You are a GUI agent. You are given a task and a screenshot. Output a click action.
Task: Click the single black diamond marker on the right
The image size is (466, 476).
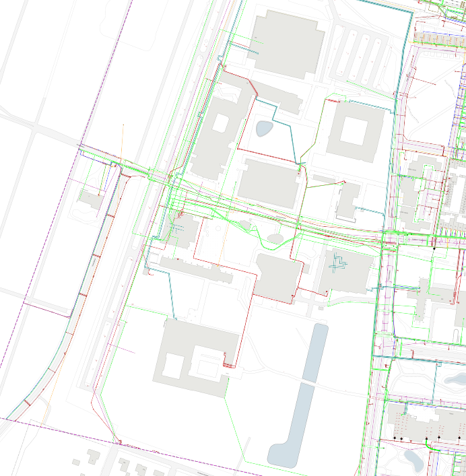click(434, 248)
